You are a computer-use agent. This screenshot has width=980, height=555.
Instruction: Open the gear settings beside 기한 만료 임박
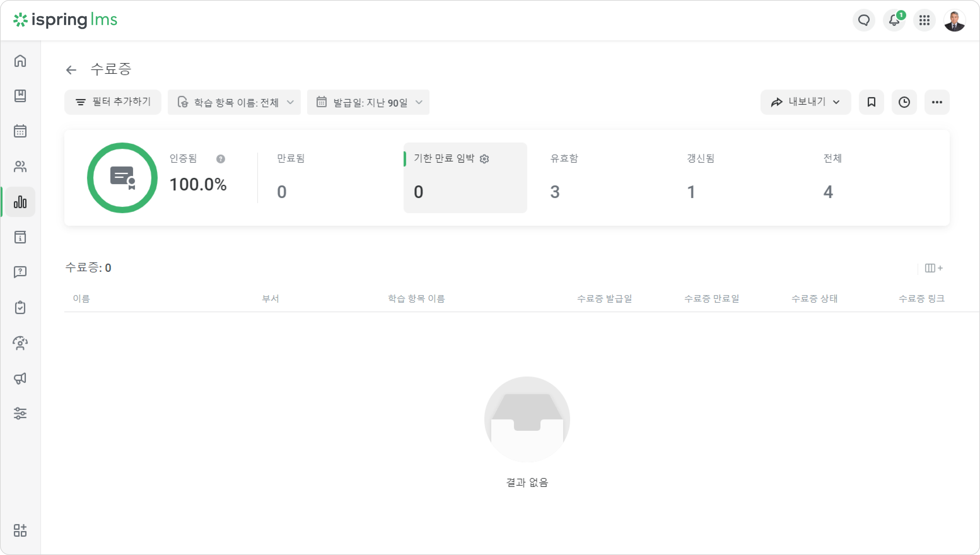click(x=484, y=159)
